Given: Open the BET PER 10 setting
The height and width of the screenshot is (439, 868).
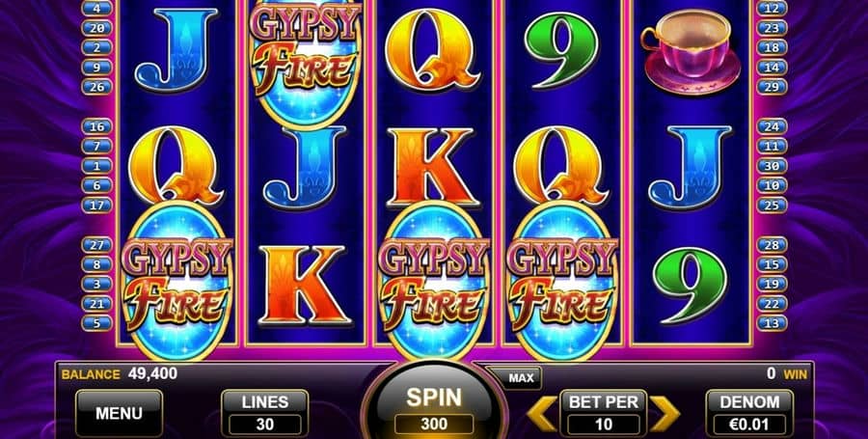Looking at the screenshot, I should click(604, 413).
